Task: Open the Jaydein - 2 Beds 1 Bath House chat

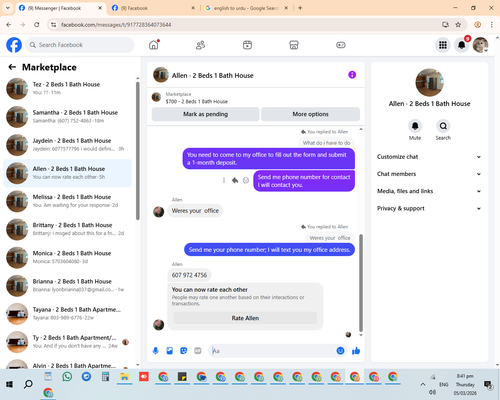Action: 67,145
